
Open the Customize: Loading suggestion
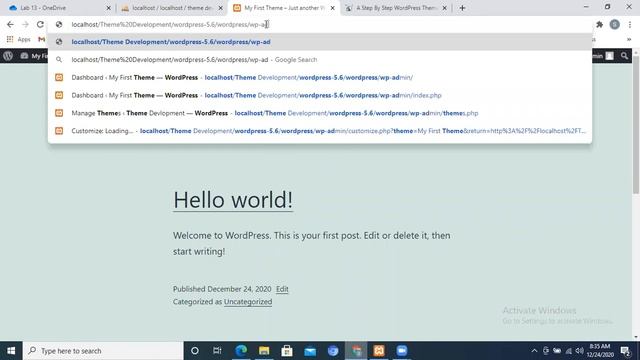tap(320, 131)
